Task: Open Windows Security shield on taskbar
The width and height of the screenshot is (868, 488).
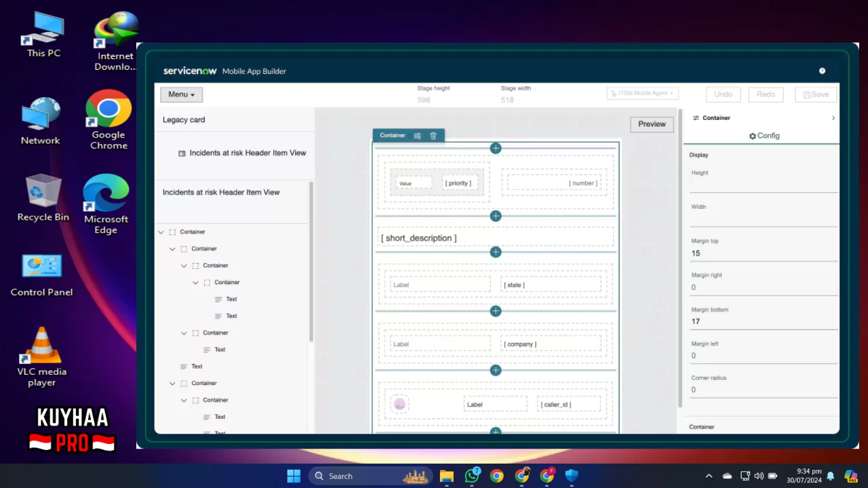Action: [x=572, y=476]
